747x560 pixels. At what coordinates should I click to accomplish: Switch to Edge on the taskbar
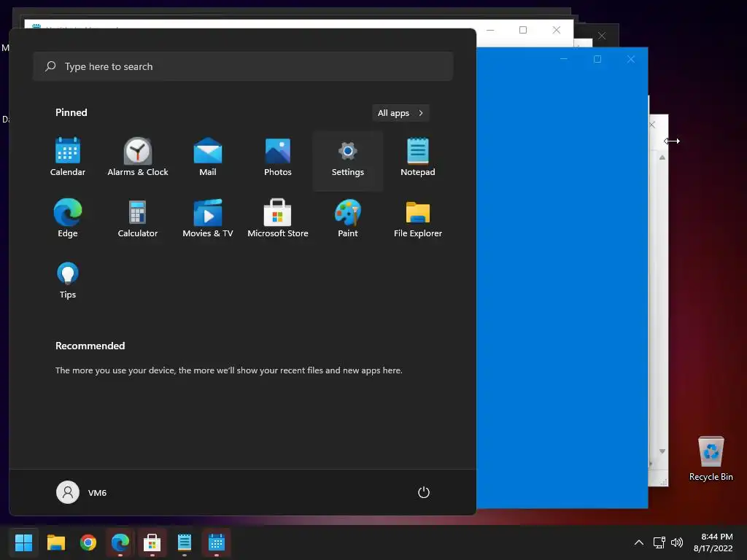coord(120,542)
